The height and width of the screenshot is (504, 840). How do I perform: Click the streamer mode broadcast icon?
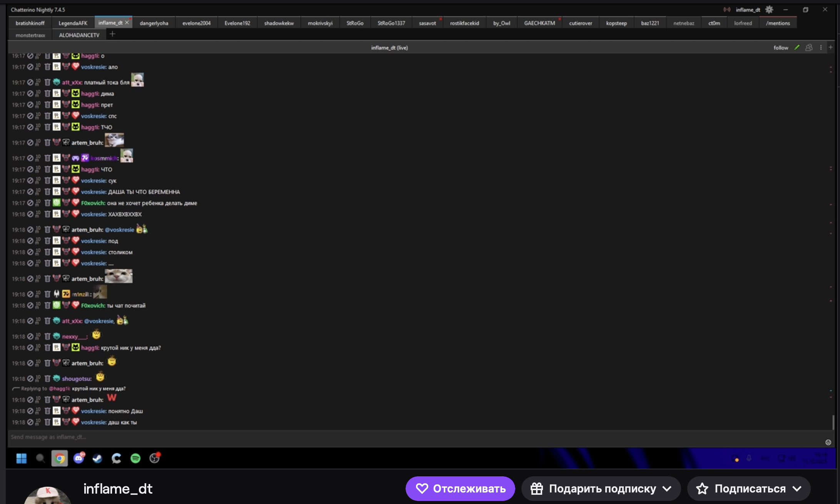726,10
